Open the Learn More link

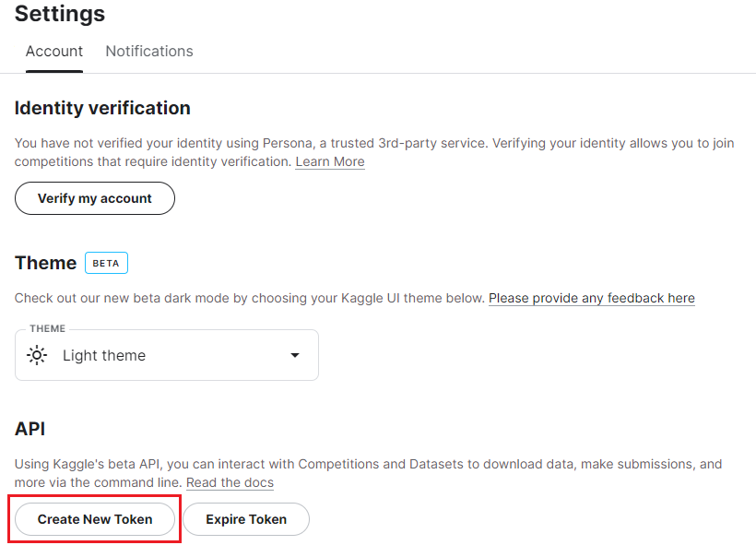coord(329,161)
